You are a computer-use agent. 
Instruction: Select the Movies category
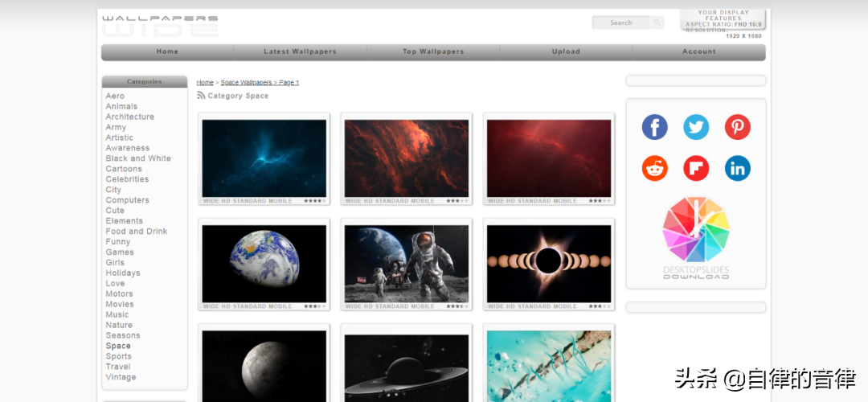pyautogui.click(x=120, y=304)
